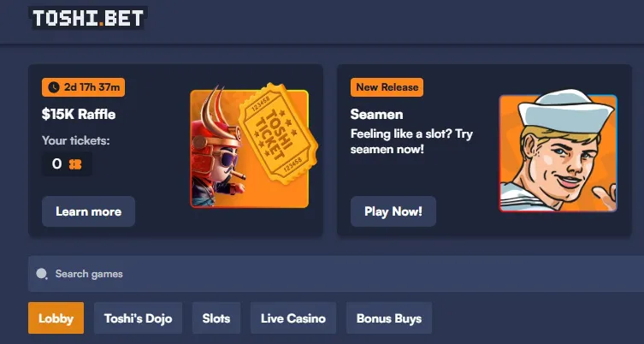
Task: Click the Learn more button
Action: pyautogui.click(x=88, y=211)
